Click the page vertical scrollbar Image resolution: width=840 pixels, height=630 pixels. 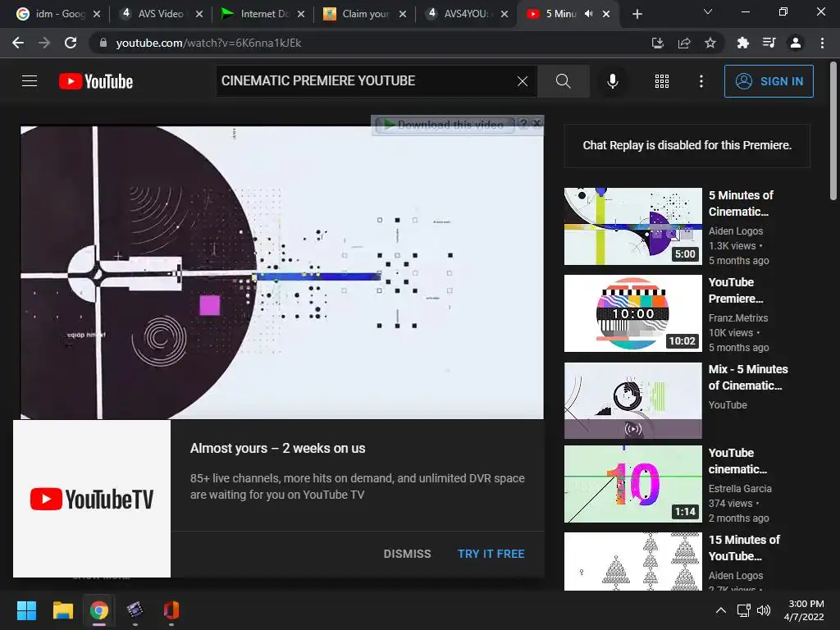tap(833, 131)
